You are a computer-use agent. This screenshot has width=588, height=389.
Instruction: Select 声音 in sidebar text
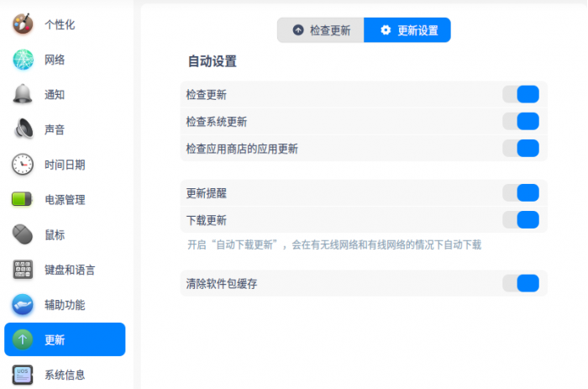tap(55, 129)
